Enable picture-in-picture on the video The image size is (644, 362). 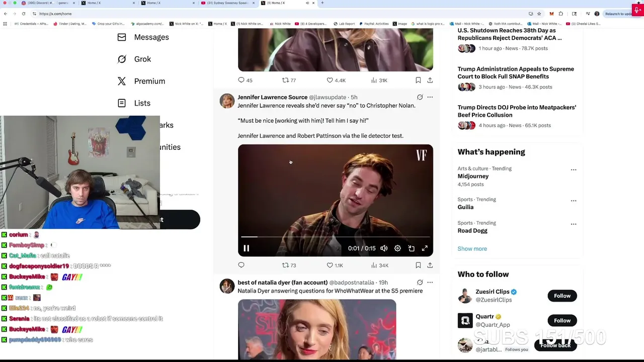(x=411, y=248)
